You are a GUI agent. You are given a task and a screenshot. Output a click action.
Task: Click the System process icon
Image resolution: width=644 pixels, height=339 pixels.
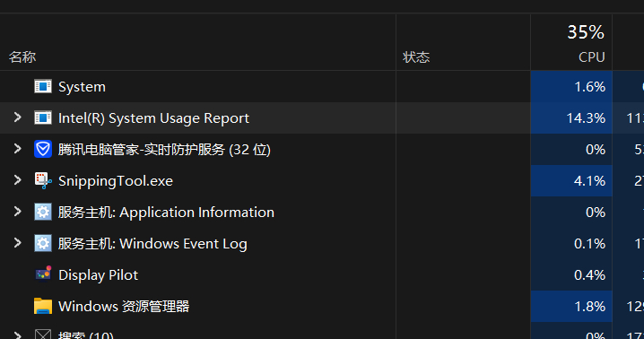coord(43,87)
